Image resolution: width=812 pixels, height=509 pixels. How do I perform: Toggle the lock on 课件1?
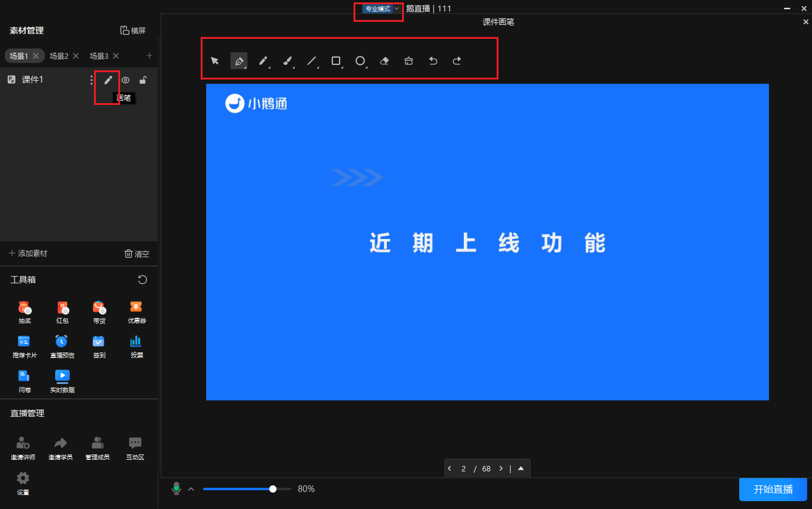coord(143,79)
